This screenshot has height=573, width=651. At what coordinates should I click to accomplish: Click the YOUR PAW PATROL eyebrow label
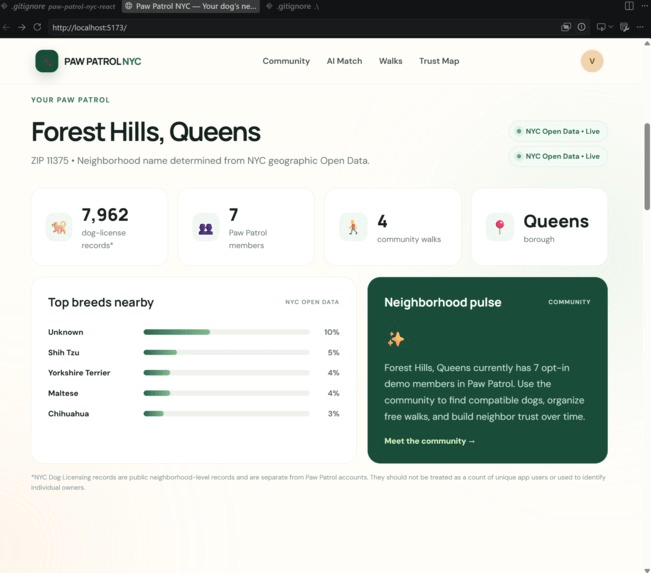[71, 100]
